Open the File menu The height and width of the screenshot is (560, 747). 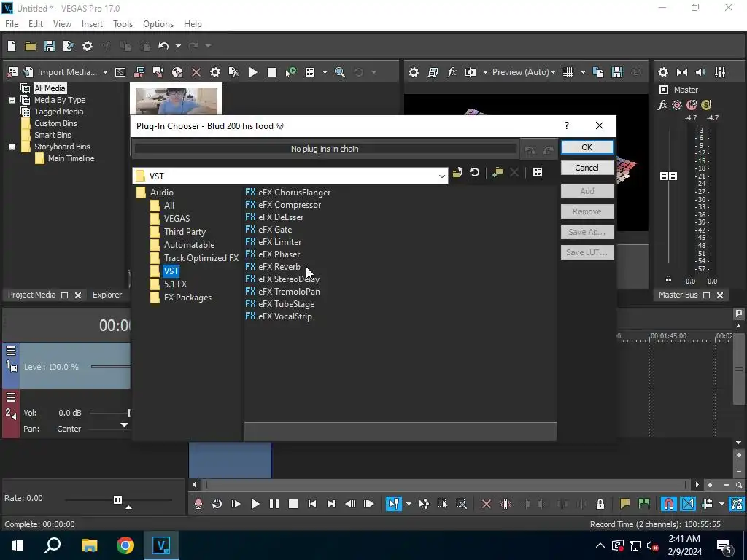pos(12,24)
